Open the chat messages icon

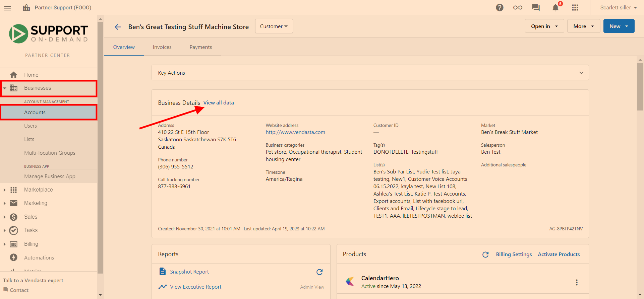click(x=536, y=7)
